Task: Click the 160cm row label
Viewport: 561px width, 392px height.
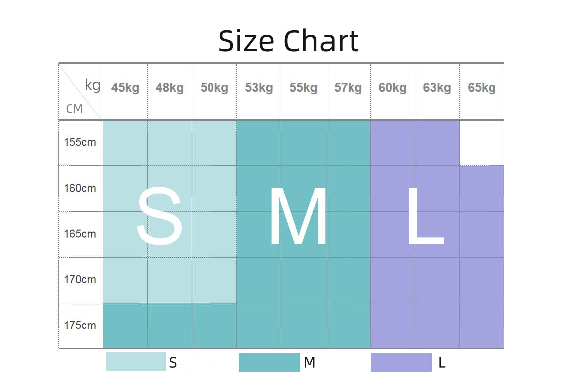Action: (x=80, y=189)
